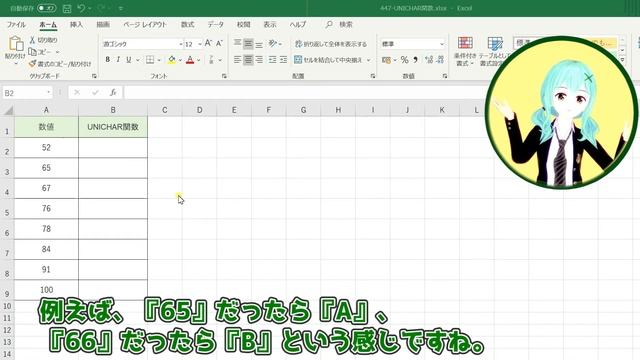Screen dimensions: 640x360
Task: Open the font color dropdown arrow
Action: (199, 60)
